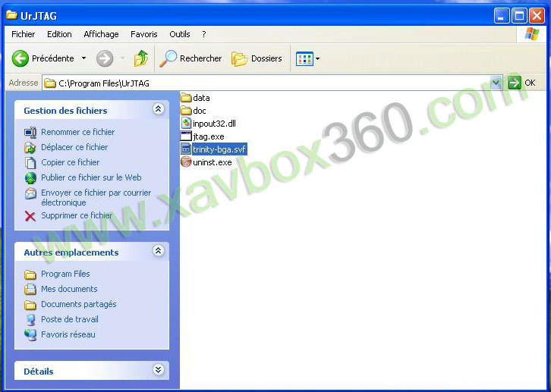Viewport: 551px width, 392px height.
Task: Click the email envelope icon
Action: pos(30,193)
